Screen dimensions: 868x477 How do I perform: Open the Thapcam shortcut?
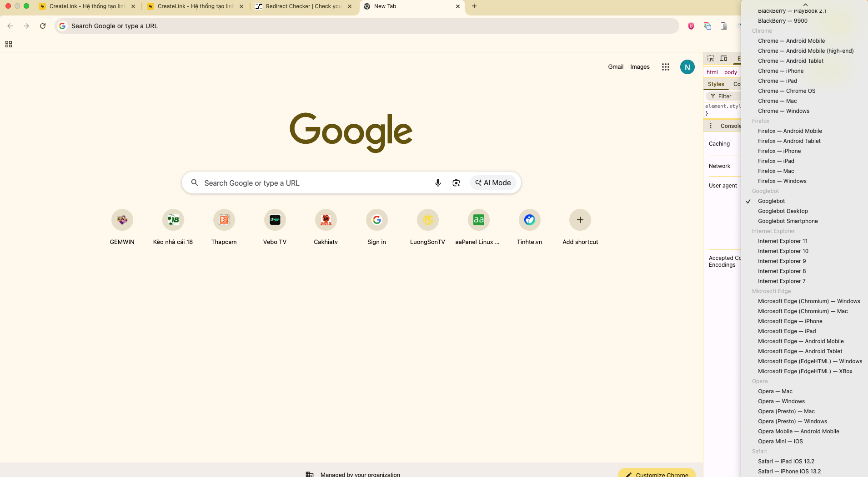tap(224, 228)
